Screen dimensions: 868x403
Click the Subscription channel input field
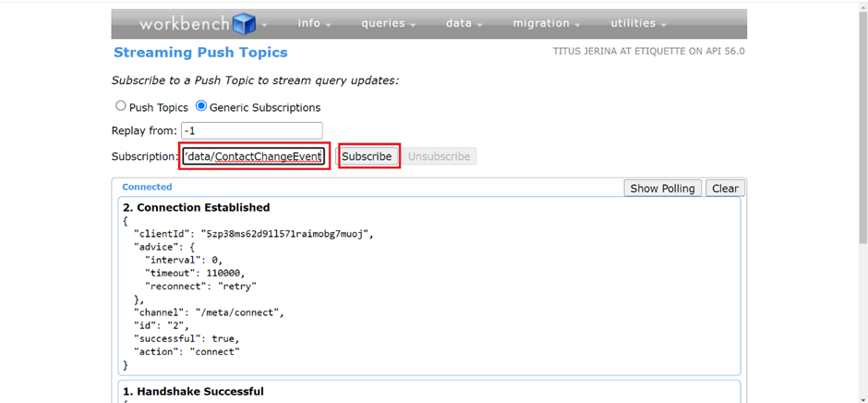pyautogui.click(x=254, y=157)
